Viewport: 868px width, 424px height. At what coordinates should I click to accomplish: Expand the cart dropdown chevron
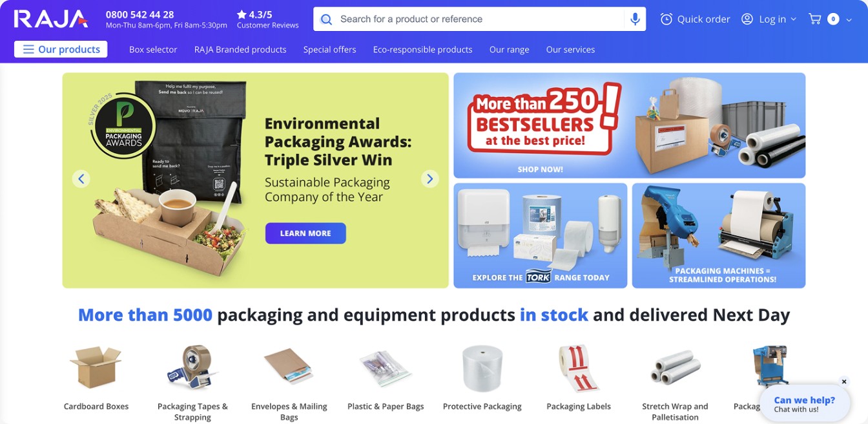pos(849,20)
